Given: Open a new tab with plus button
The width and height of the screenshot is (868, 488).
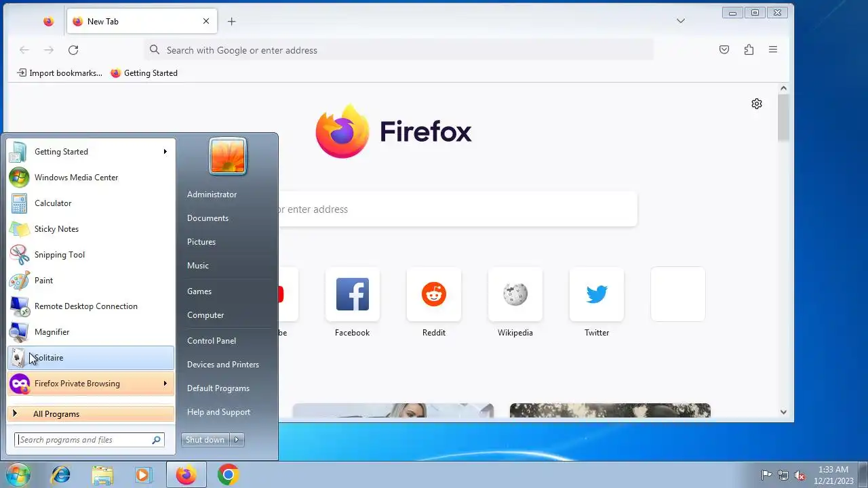Looking at the screenshot, I should (231, 22).
